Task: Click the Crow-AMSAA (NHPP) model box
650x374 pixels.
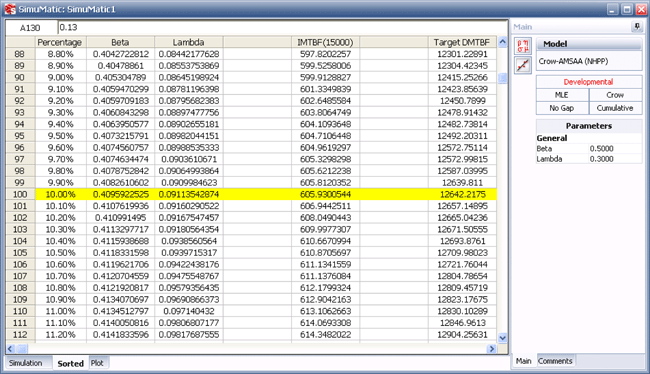Action: (589, 61)
